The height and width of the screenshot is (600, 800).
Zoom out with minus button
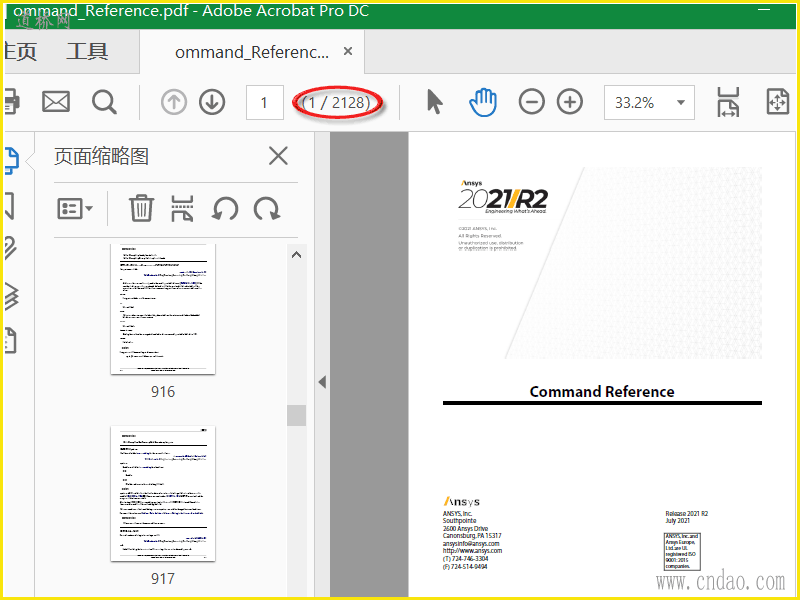pyautogui.click(x=532, y=102)
